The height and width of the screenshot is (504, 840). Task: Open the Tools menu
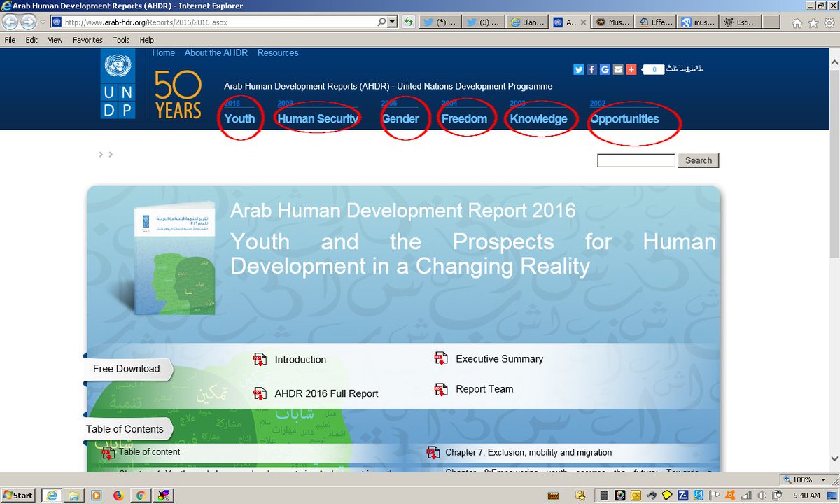(x=121, y=40)
